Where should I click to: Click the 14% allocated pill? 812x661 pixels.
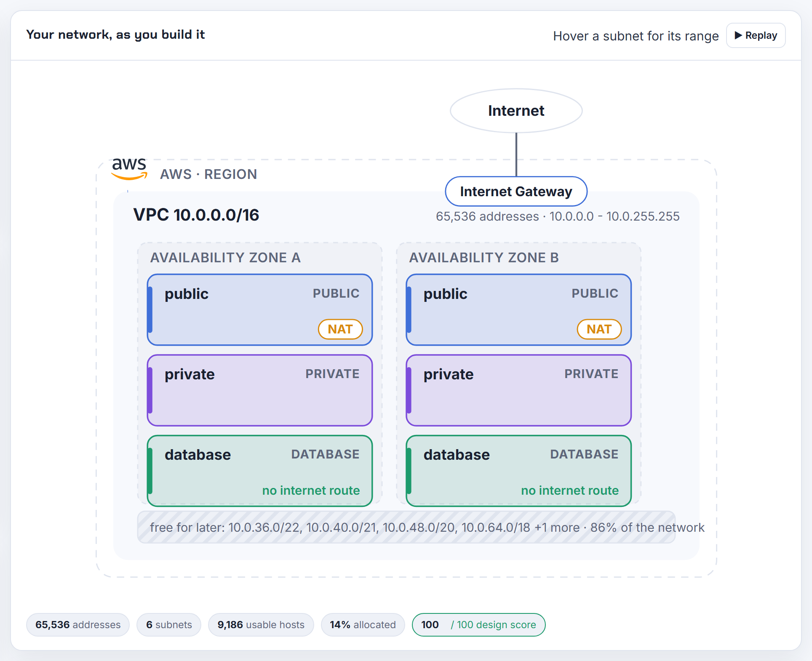[363, 625]
